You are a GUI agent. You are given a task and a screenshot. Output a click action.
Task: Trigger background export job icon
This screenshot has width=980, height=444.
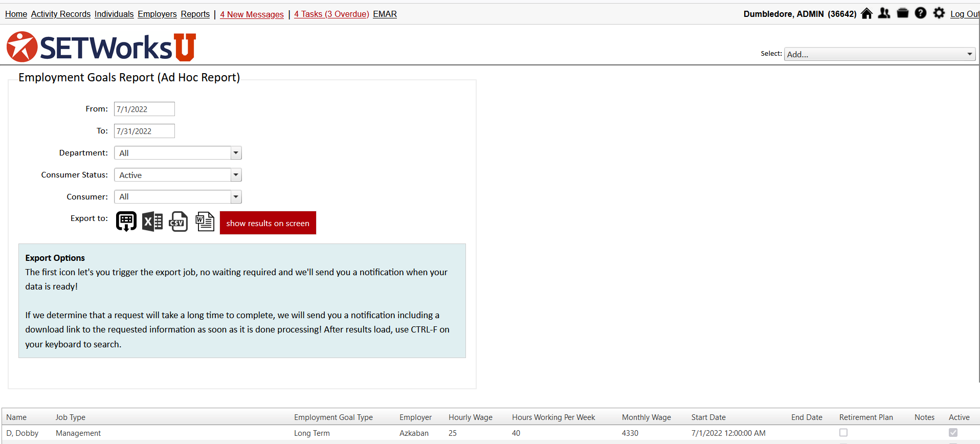pyautogui.click(x=126, y=221)
